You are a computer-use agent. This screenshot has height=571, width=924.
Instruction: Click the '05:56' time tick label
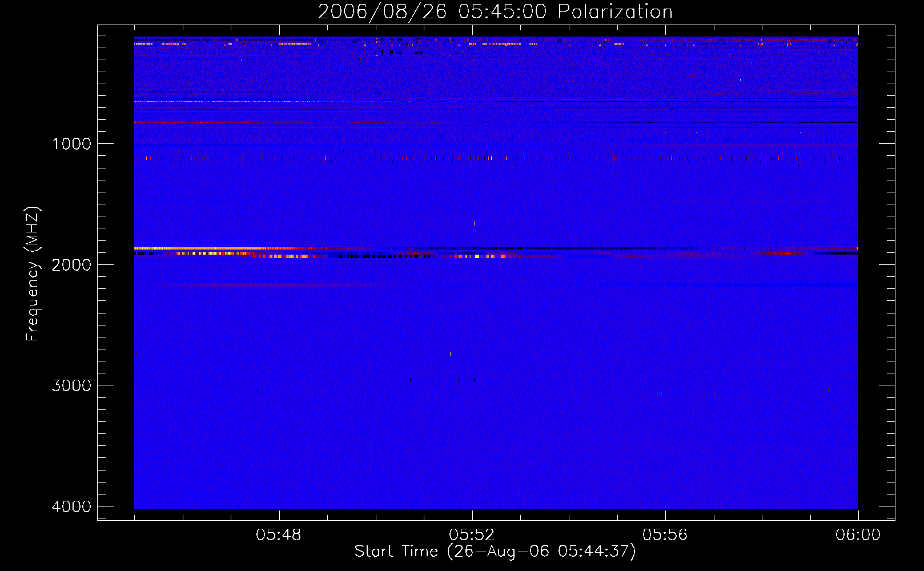665,535
